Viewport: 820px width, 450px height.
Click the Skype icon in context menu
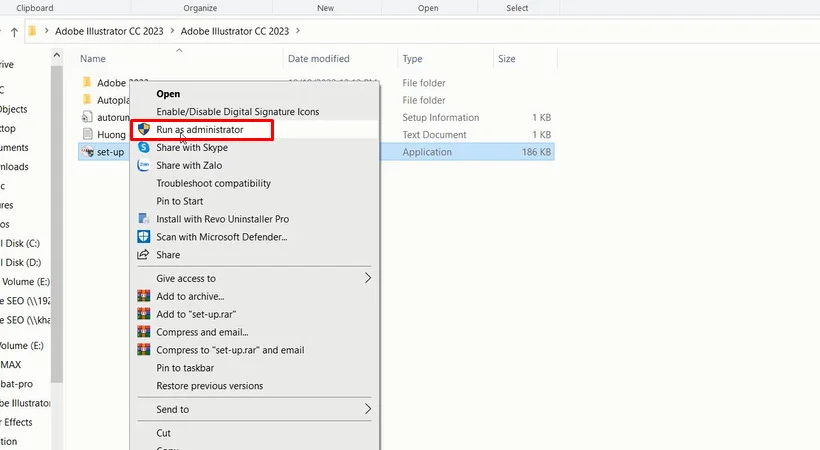click(143, 148)
